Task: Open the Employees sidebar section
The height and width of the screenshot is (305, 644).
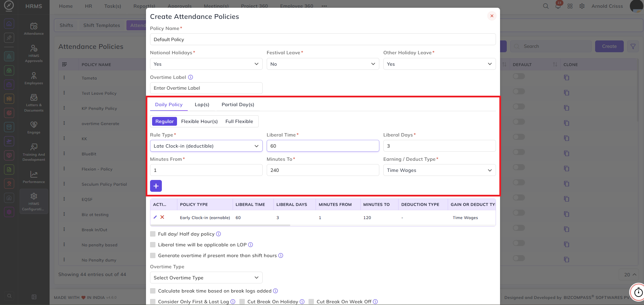Action: click(34, 78)
